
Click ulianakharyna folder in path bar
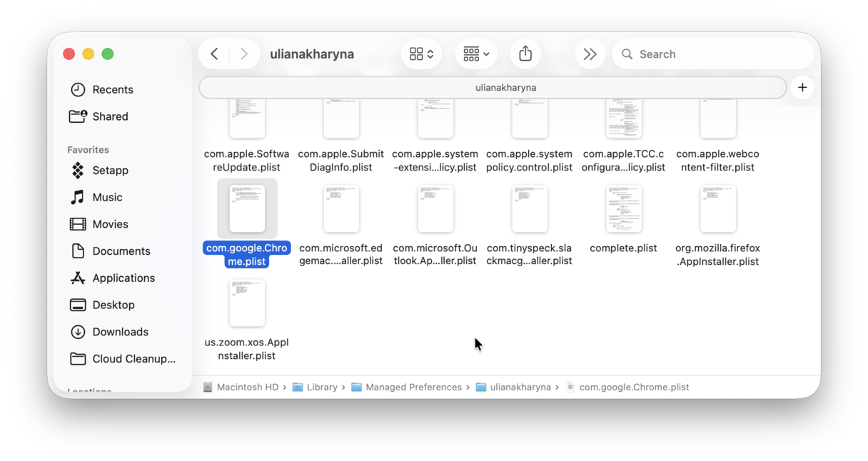click(x=513, y=387)
